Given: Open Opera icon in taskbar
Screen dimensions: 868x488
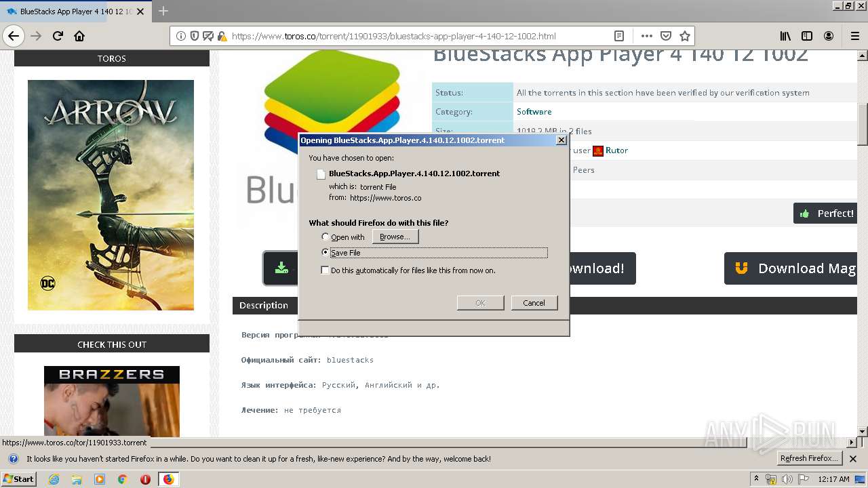Looking at the screenshot, I should pyautogui.click(x=145, y=479).
